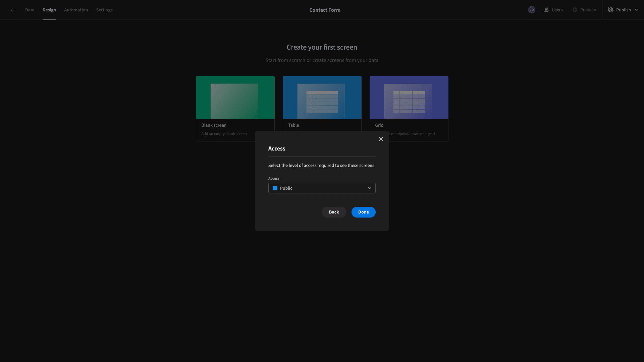Open the Users panel
The height and width of the screenshot is (362, 644).
pyautogui.click(x=553, y=10)
